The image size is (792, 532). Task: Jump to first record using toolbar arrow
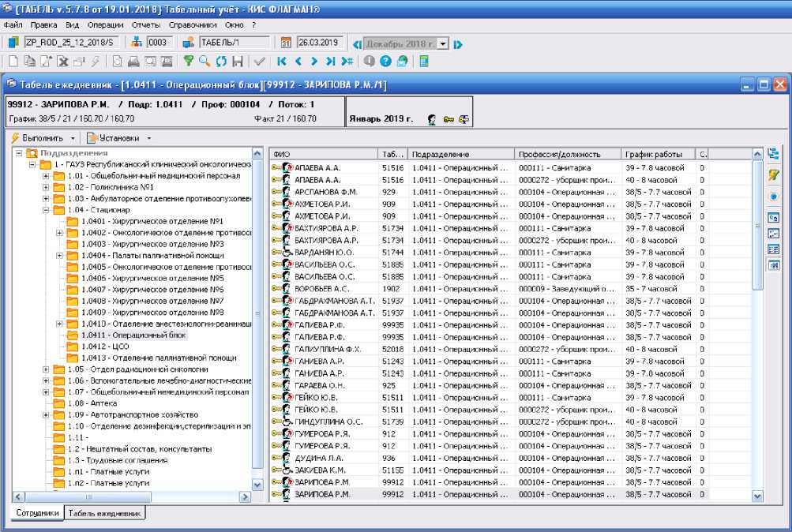pos(282,62)
